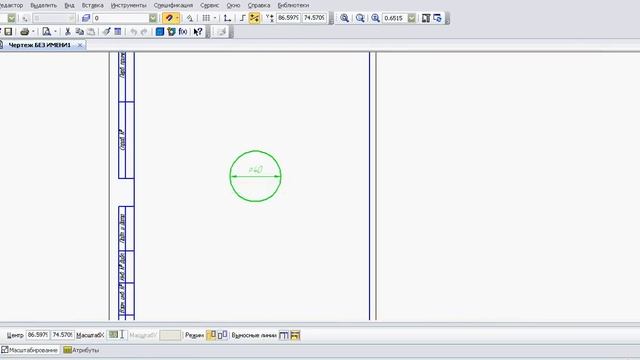Image resolution: width=640 pixels, height=360 pixels.
Task: Open the Вставка menu
Action: [x=93, y=6]
